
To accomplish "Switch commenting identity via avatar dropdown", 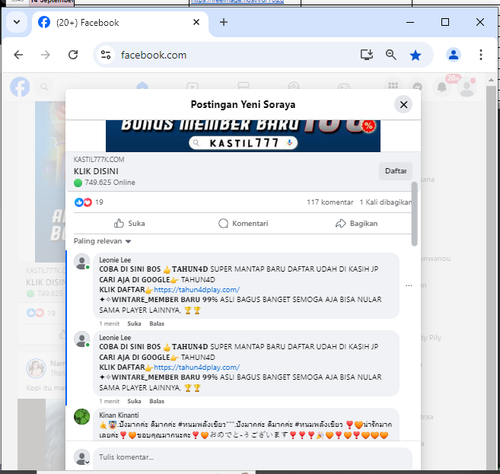I will tap(82, 457).
